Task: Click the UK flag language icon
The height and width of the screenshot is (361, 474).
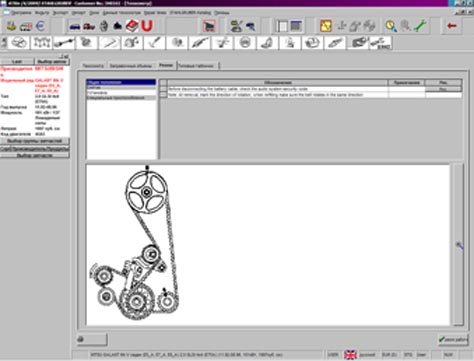Action: pos(350,355)
